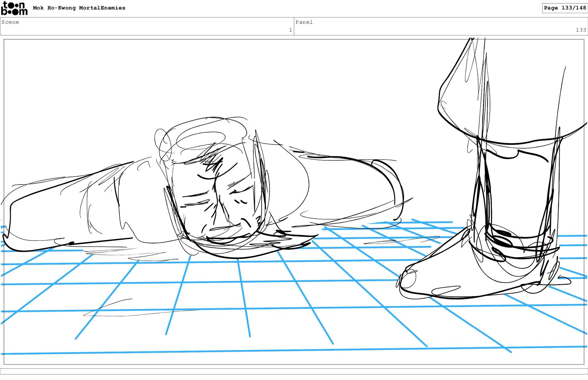Image resolution: width=588 pixels, height=380 pixels.
Task: Select the panel number 133 value
Action: [580, 30]
